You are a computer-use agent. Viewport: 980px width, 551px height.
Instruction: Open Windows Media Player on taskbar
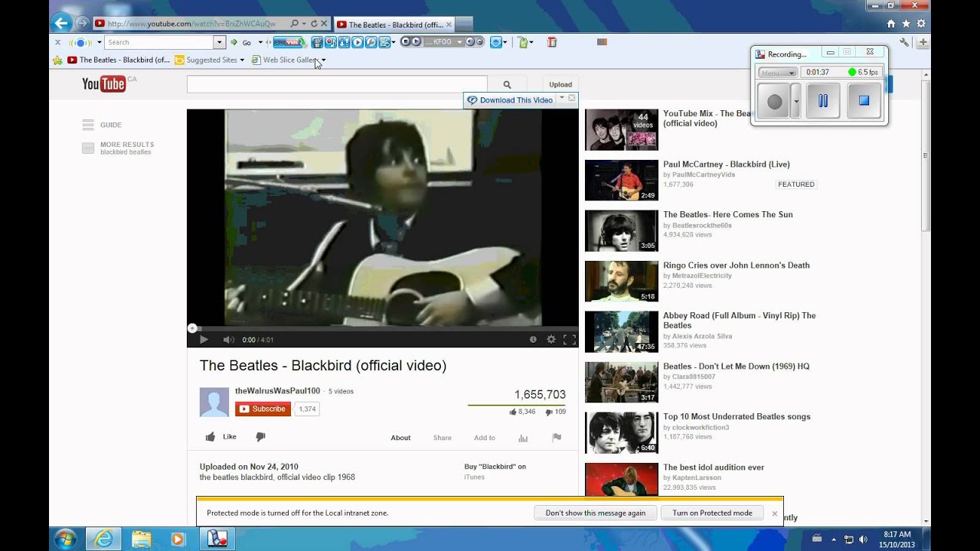pyautogui.click(x=178, y=539)
